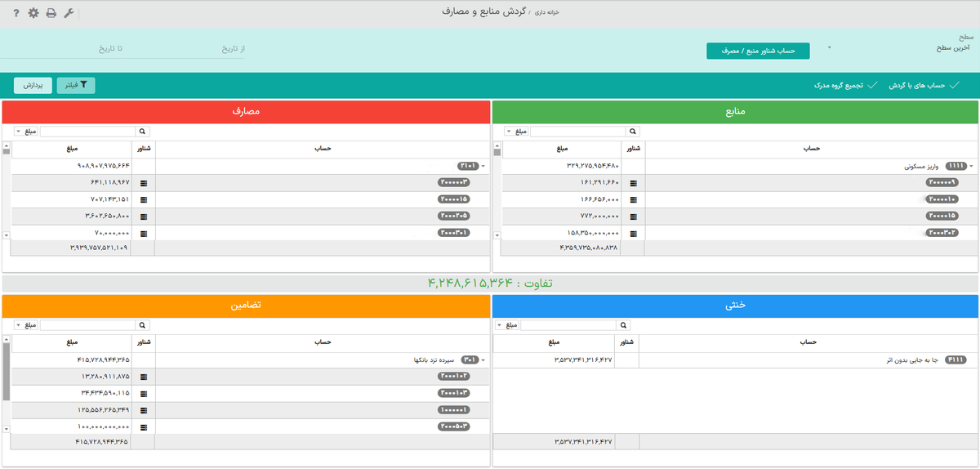Toggle the تجمیع گروه مدرک checkbox
Image resolution: width=980 pixels, height=469 pixels.
pyautogui.click(x=872, y=85)
